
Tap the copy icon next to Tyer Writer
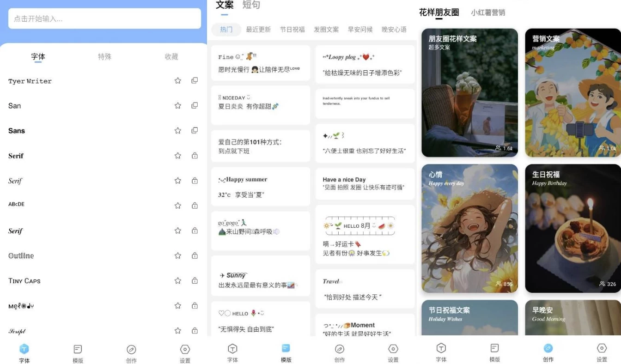coord(195,80)
